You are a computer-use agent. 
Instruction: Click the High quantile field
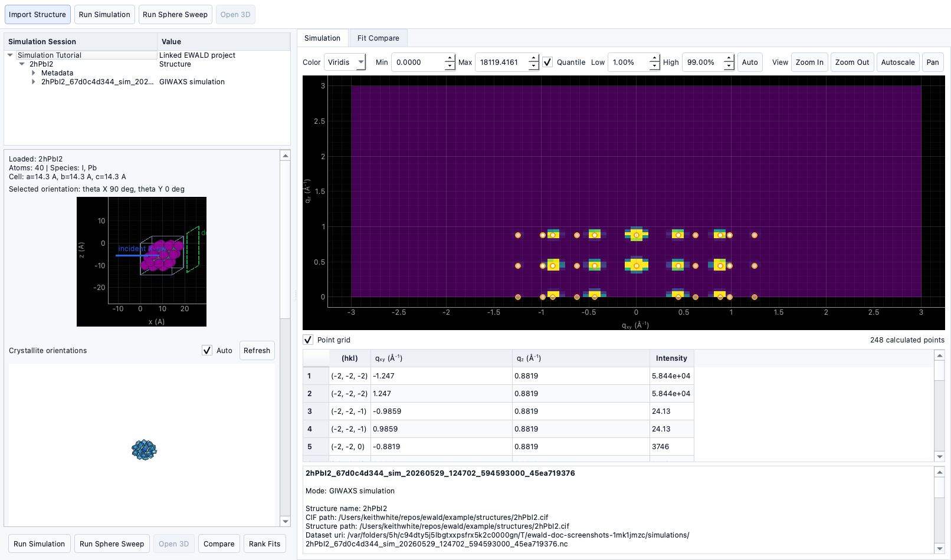[703, 62]
